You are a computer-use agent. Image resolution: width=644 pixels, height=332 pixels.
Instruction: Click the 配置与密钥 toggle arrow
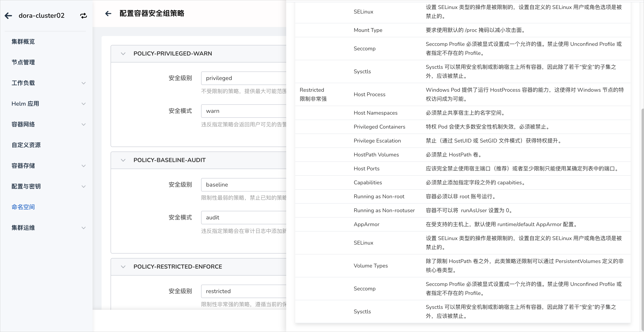(83, 186)
